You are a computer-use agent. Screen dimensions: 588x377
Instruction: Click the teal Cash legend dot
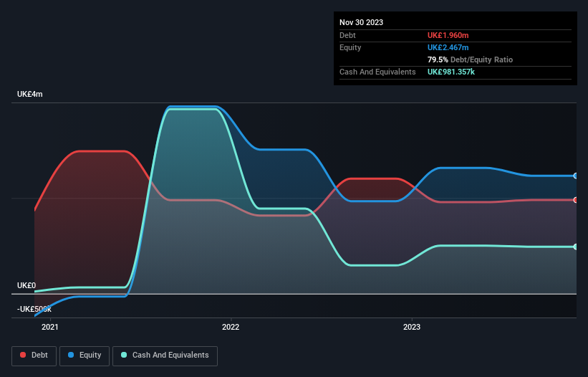tap(124, 355)
